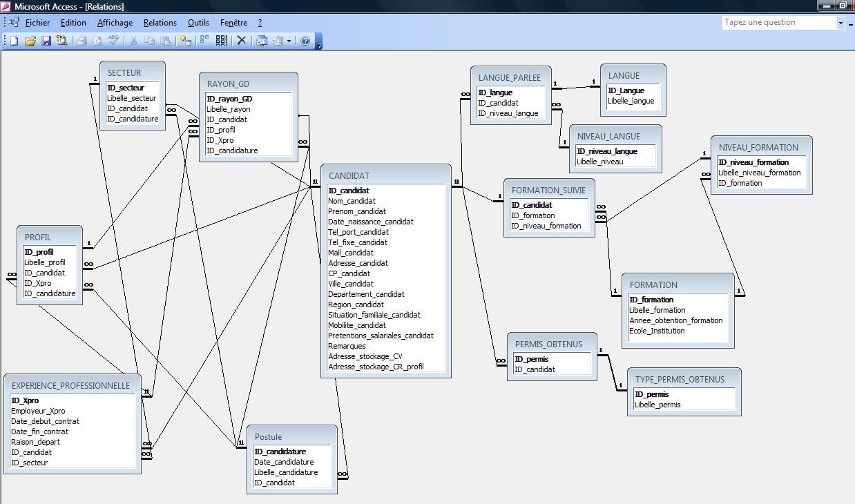Click the Print Preview toolbar icon
The width and height of the screenshot is (855, 504).
(98, 41)
